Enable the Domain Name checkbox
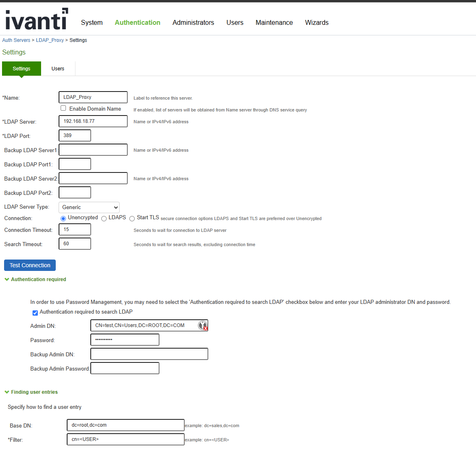Image resolution: width=476 pixels, height=456 pixels. coord(63,108)
